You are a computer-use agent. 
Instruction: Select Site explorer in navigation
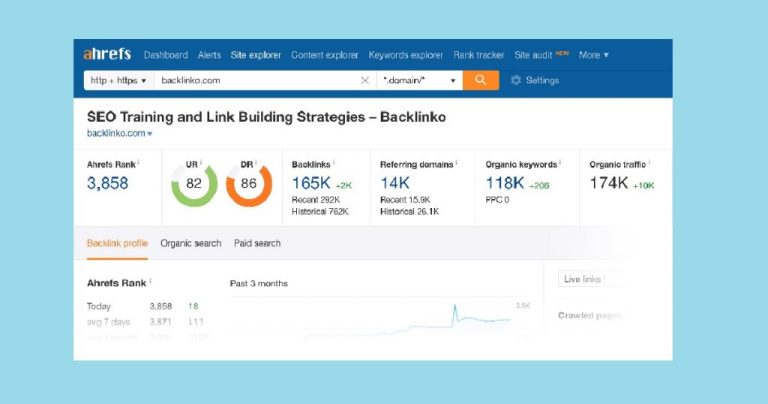click(256, 55)
